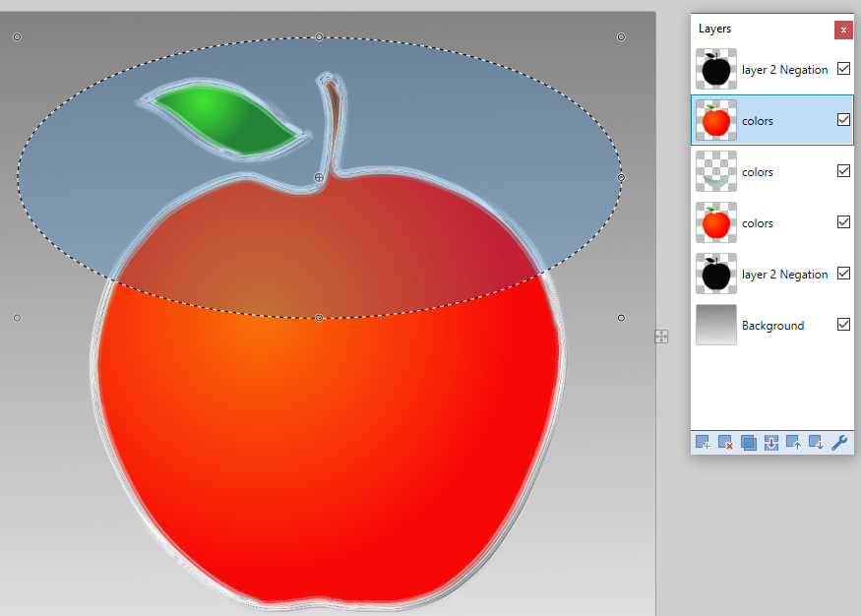Uncheck visibility of the highlighted colors layer
861x616 pixels.
click(x=843, y=120)
